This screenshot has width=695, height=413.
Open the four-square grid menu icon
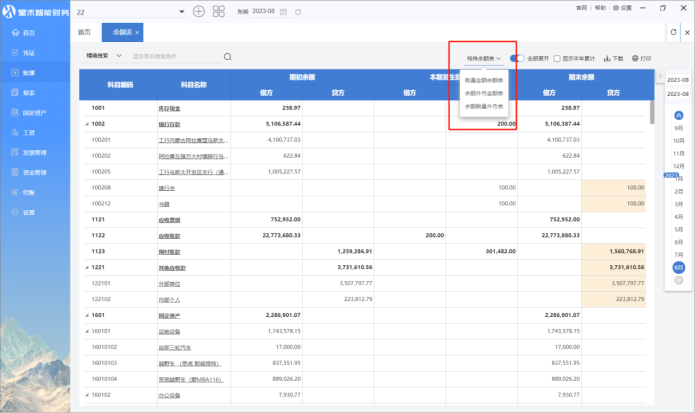pos(219,11)
